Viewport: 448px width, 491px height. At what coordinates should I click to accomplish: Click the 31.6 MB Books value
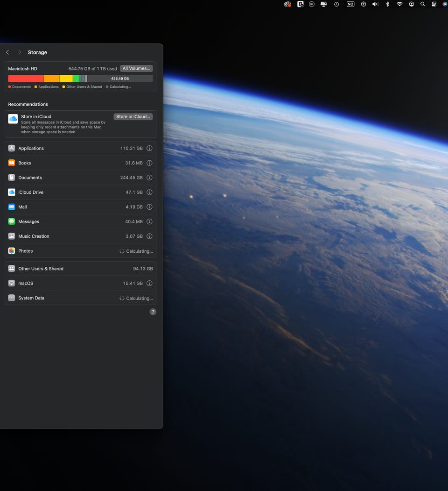click(x=134, y=163)
